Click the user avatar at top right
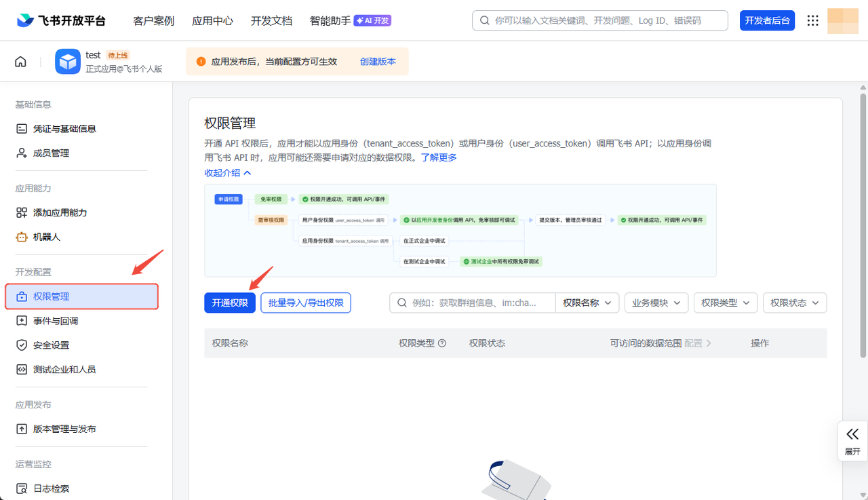The image size is (868, 500). click(x=843, y=20)
